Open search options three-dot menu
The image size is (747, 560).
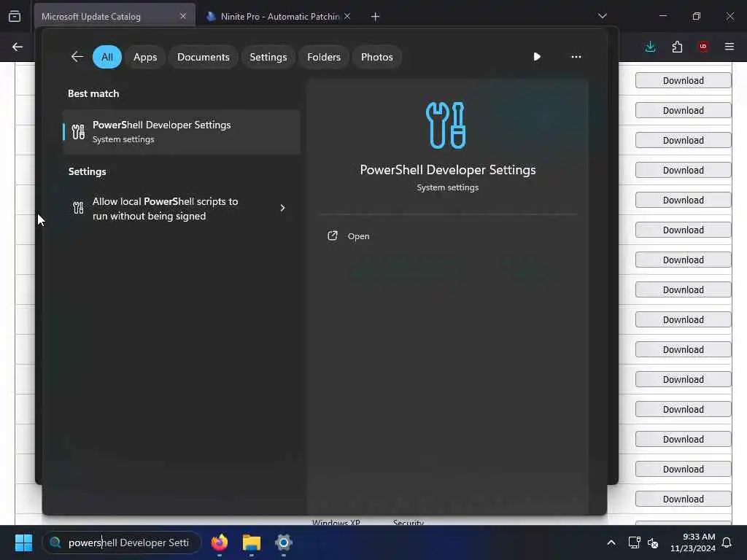(x=576, y=57)
